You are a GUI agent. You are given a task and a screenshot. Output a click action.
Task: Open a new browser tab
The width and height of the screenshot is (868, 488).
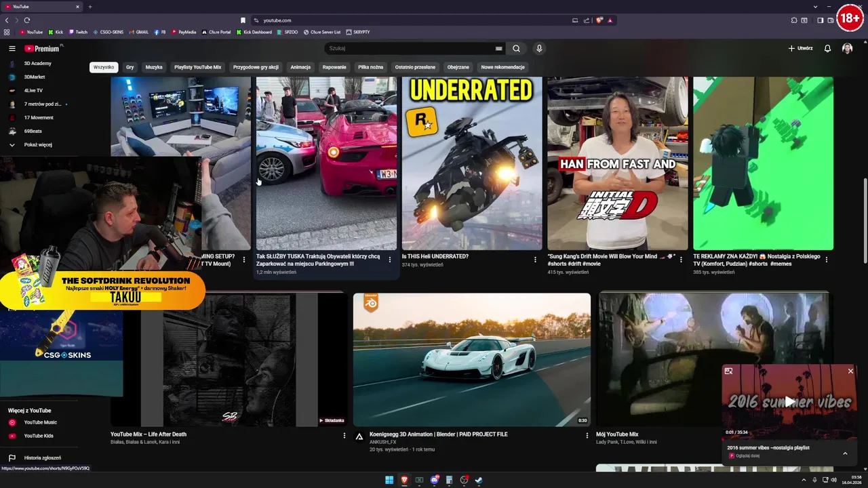coord(90,7)
